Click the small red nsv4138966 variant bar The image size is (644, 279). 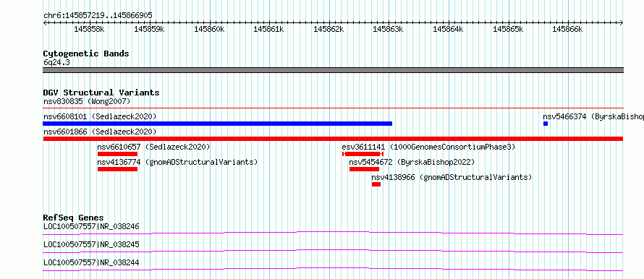[376, 184]
